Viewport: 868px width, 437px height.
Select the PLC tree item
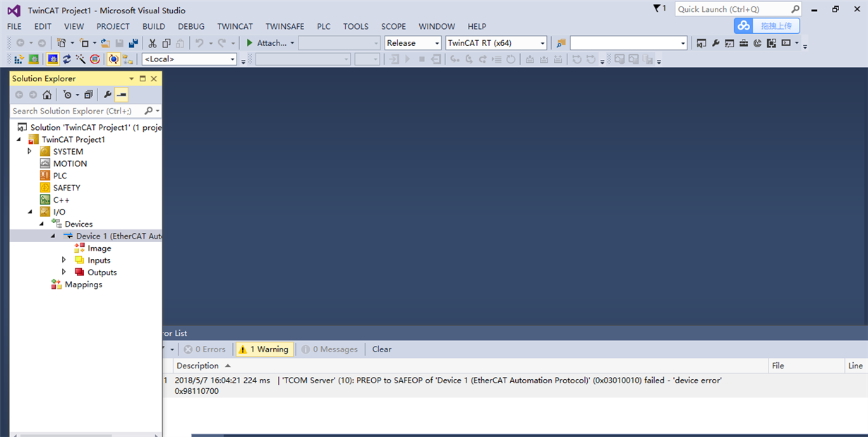pos(60,176)
